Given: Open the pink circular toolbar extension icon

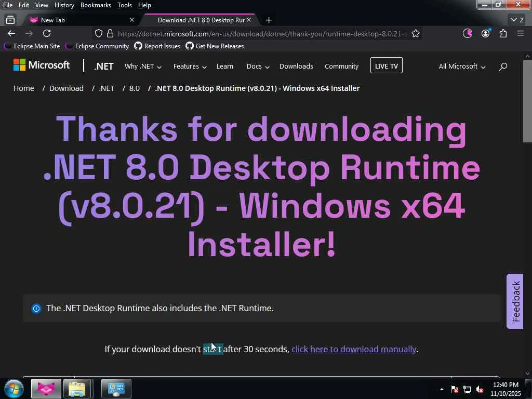Looking at the screenshot, I should (x=467, y=33).
